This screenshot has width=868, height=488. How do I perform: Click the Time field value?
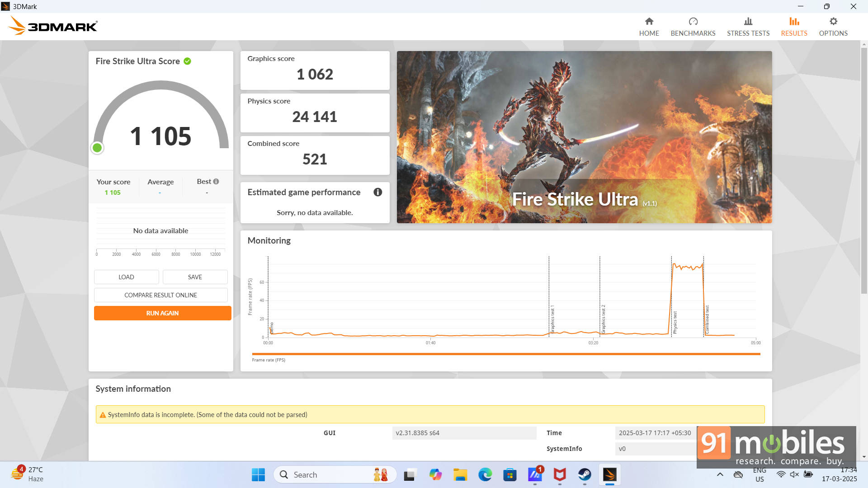(x=655, y=433)
